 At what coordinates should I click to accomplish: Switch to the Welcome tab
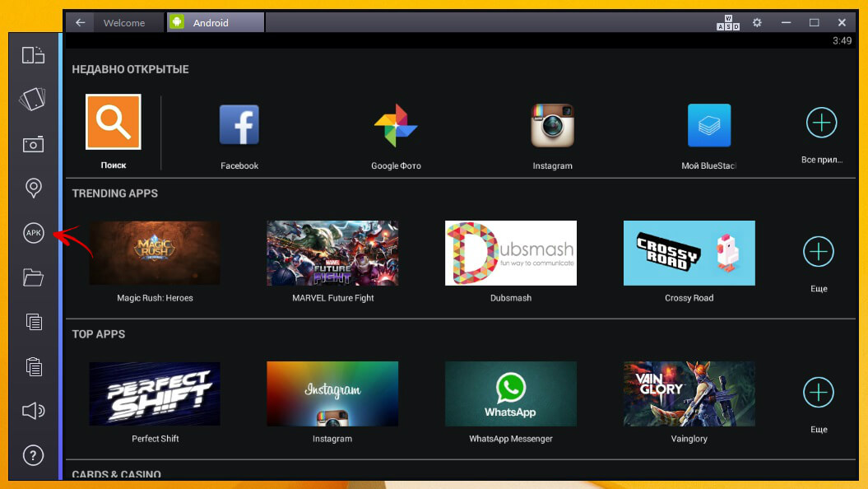click(128, 22)
